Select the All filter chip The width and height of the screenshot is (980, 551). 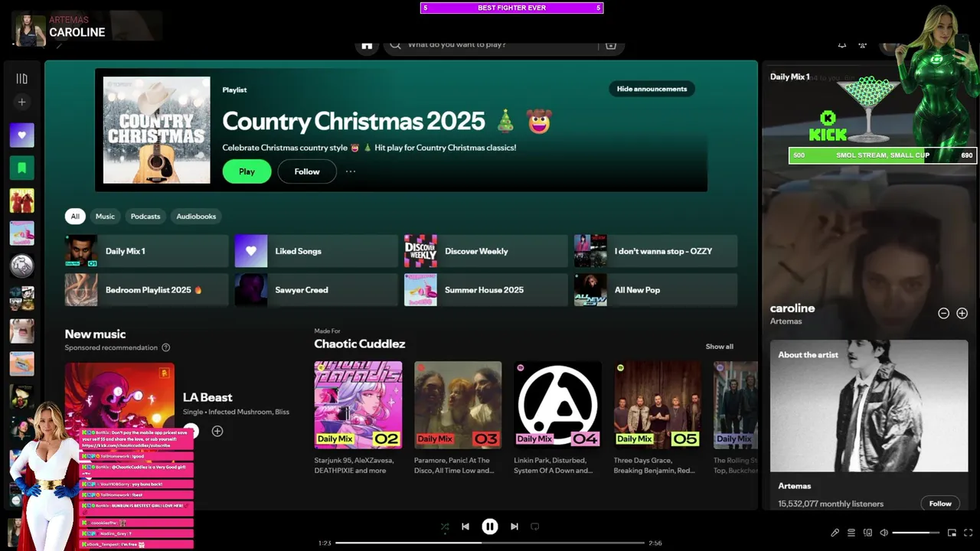[x=75, y=217]
